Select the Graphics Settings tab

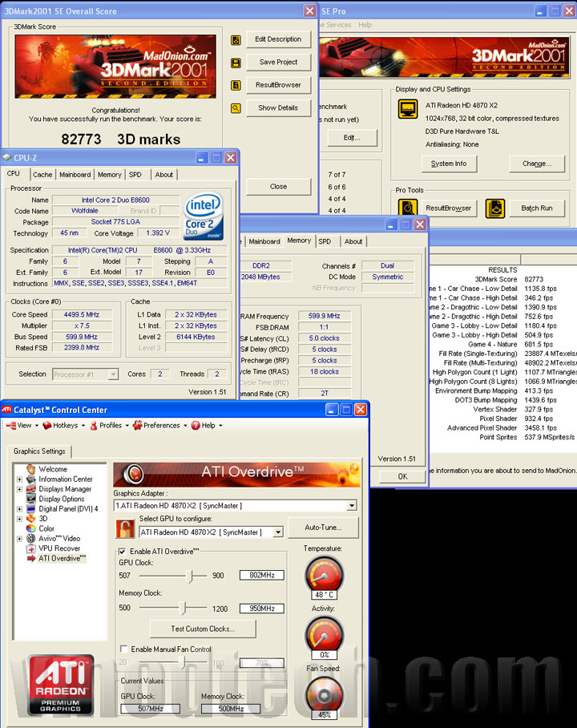point(39,451)
